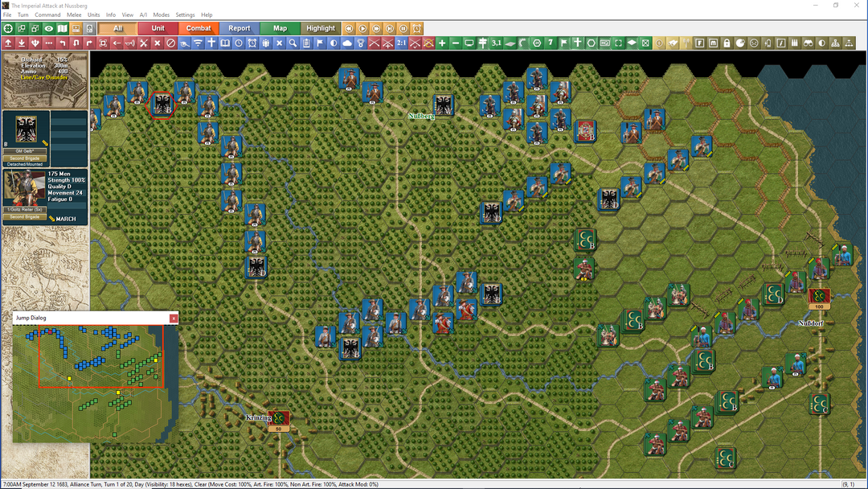Open the Command menu
Image resolution: width=868 pixels, height=489 pixels.
pos(47,15)
